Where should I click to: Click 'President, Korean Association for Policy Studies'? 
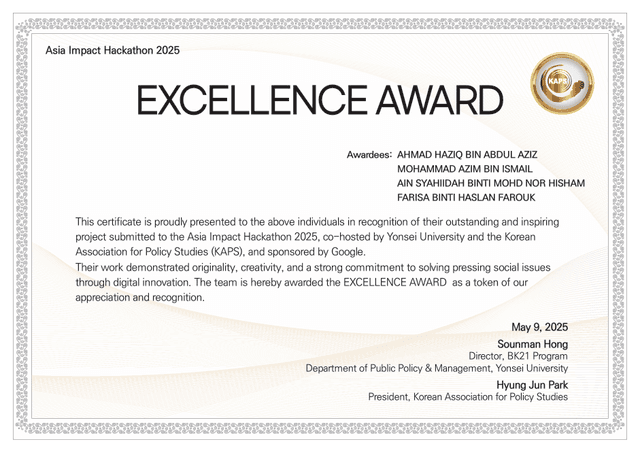(468, 397)
